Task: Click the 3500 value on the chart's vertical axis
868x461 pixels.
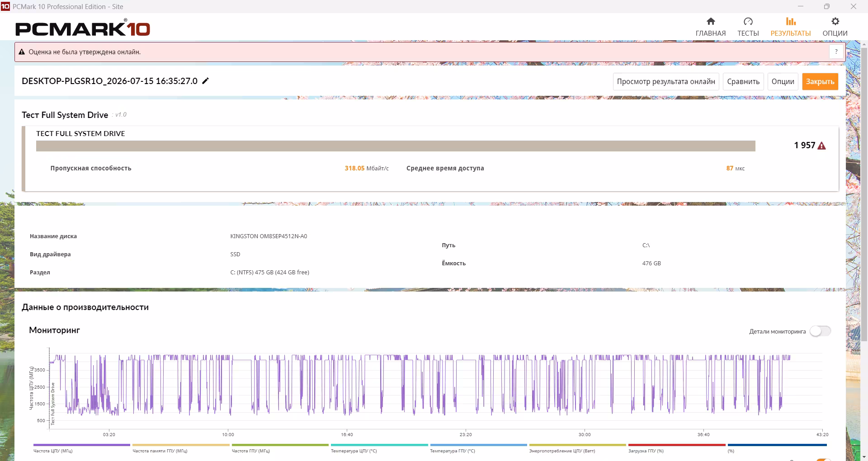Action: [40, 370]
